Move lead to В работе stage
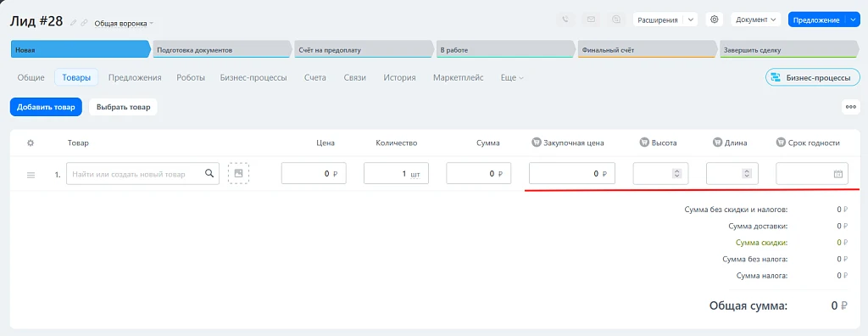The height and width of the screenshot is (336, 868). (x=505, y=49)
